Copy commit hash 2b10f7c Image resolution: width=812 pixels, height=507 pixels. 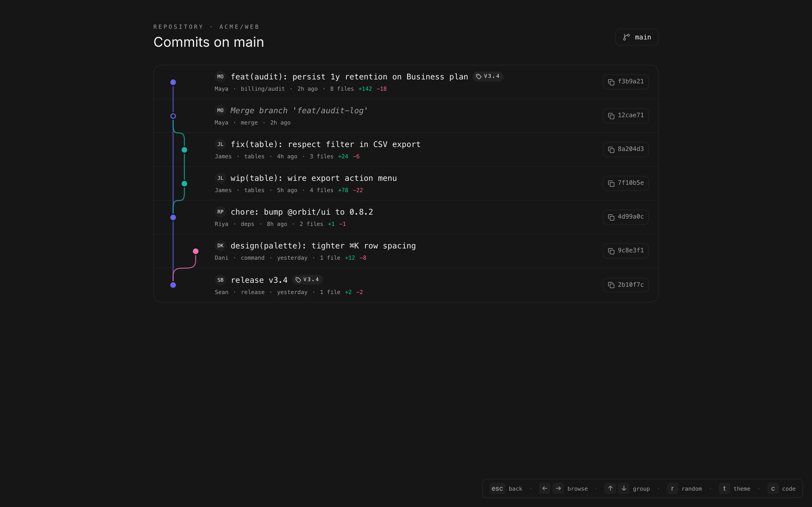625,285
